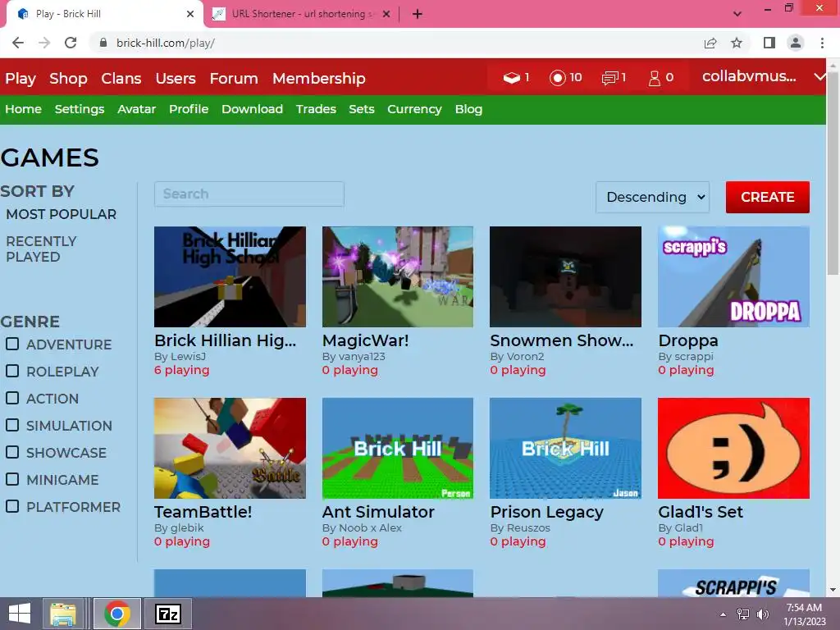Open the Blog link

(x=468, y=109)
